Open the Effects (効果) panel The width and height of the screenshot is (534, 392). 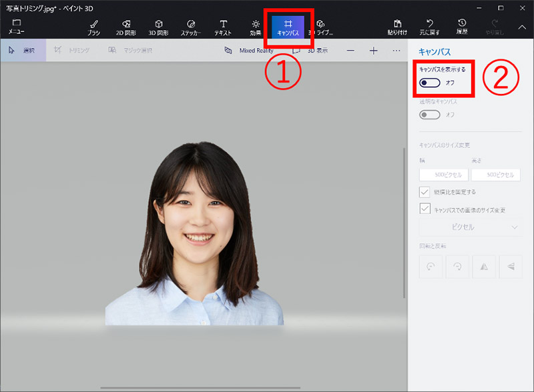click(256, 27)
